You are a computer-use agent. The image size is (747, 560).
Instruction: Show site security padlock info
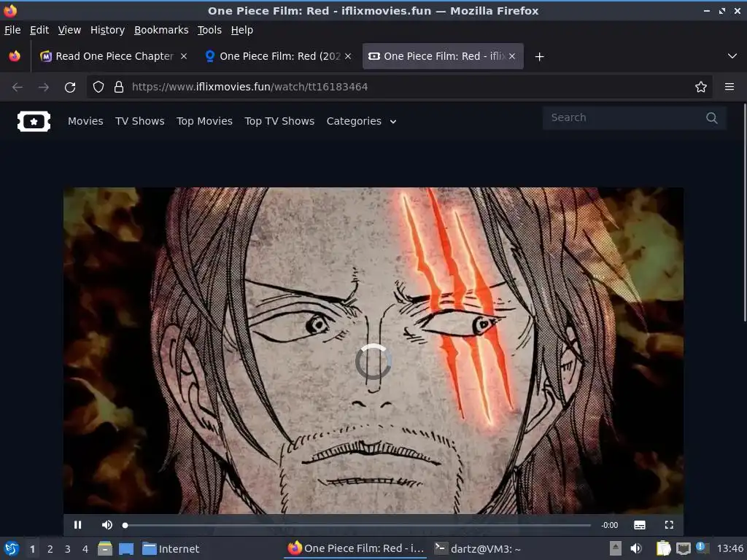tap(119, 87)
